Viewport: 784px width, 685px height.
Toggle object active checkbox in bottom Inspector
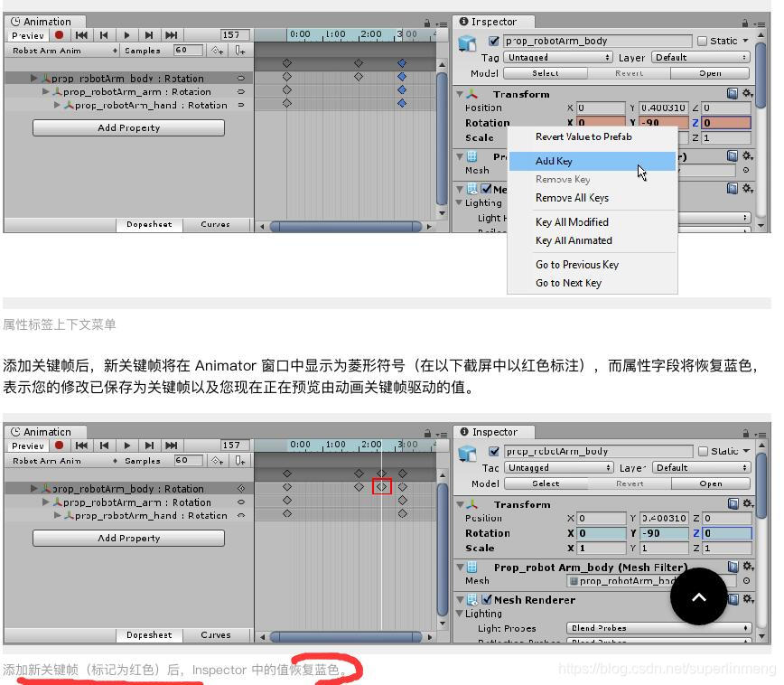click(494, 451)
